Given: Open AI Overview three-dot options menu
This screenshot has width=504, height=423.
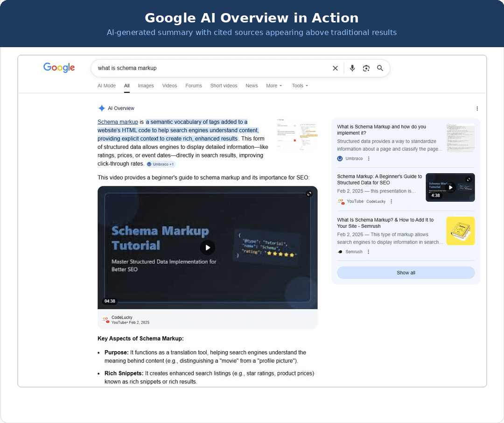Looking at the screenshot, I should coord(477,108).
